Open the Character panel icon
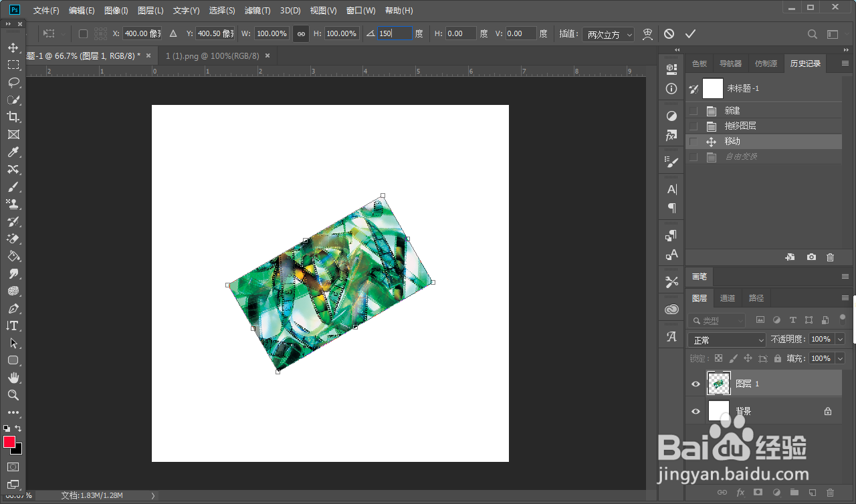Image resolution: width=856 pixels, height=504 pixels. click(x=671, y=190)
